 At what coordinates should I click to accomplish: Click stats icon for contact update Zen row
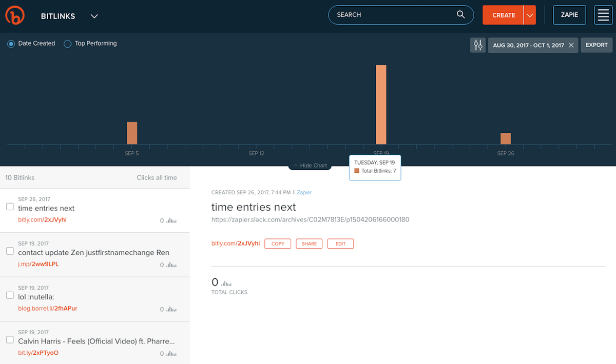tap(171, 265)
